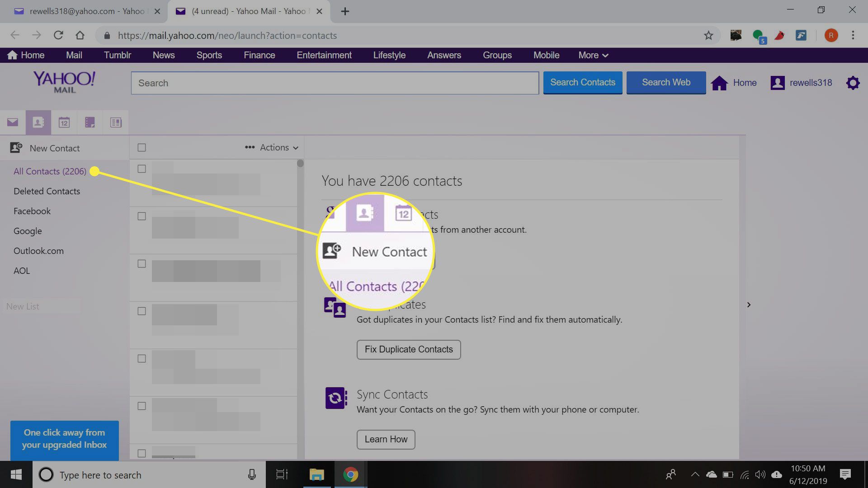Check the fourth contact's checkbox
Image resolution: width=868 pixels, height=488 pixels.
click(x=142, y=311)
